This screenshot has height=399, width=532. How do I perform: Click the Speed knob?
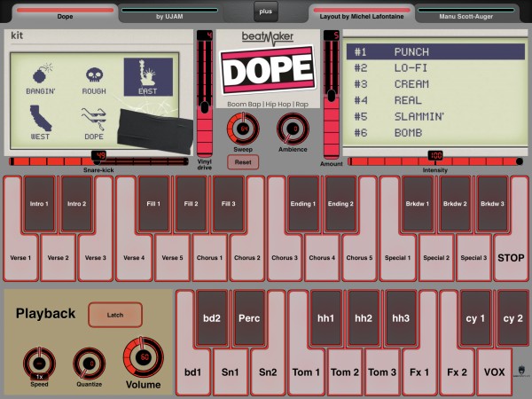click(x=39, y=363)
